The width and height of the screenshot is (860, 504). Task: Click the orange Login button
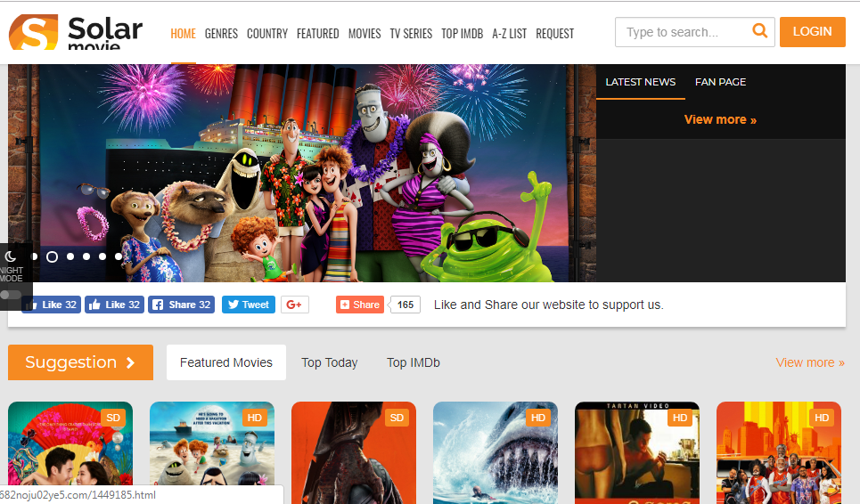812,32
